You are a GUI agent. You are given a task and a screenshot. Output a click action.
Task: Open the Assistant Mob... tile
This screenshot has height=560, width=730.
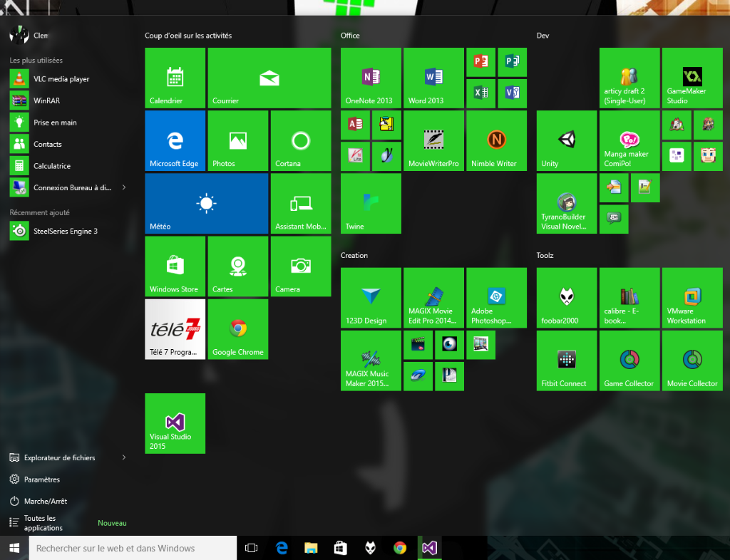click(301, 203)
